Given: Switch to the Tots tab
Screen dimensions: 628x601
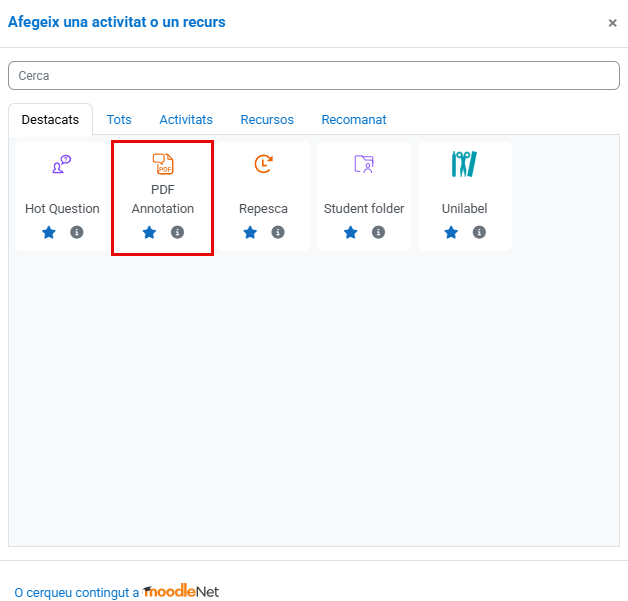Looking at the screenshot, I should 119,120.
